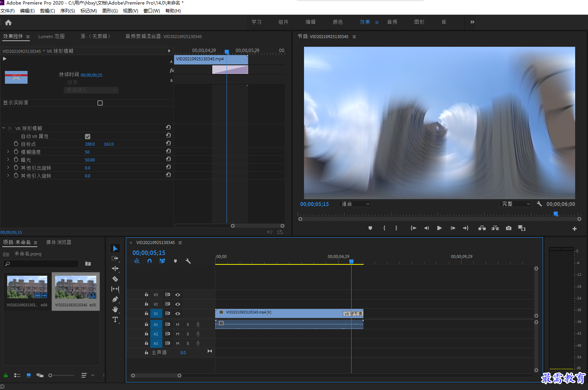The width and height of the screenshot is (588, 390).
Task: Switch to the 颜色 workspace tab
Action: pyautogui.click(x=338, y=22)
